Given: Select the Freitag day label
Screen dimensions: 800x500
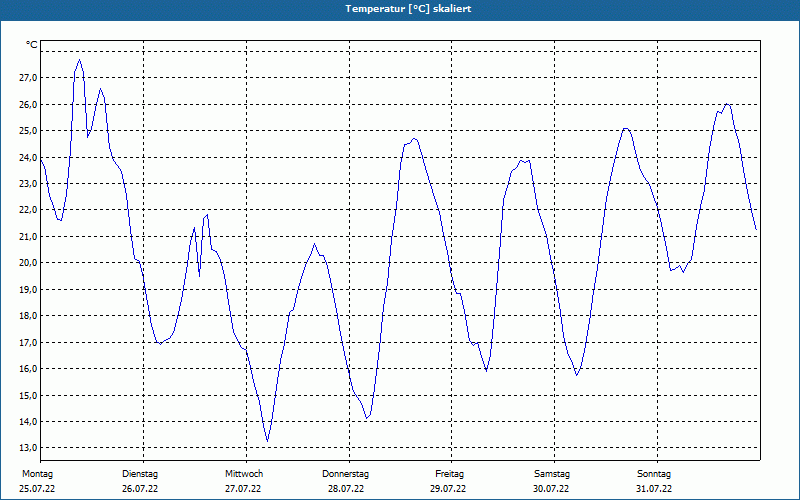Looking at the screenshot, I should 449,474.
